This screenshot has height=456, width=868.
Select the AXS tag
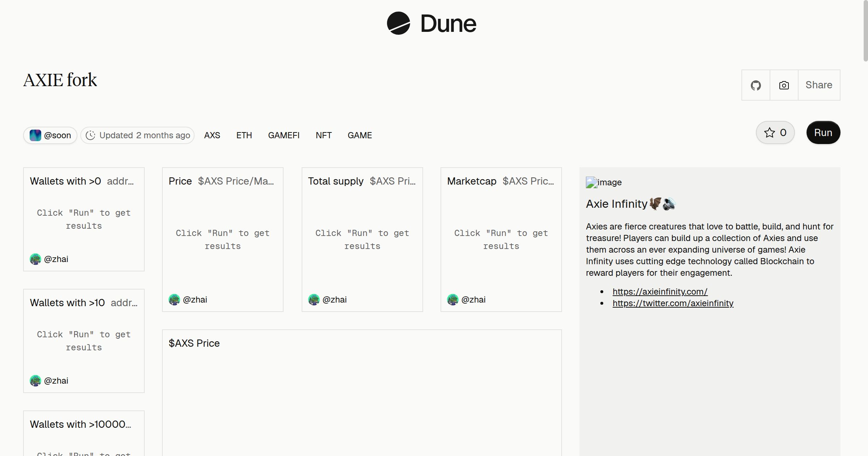(x=212, y=135)
